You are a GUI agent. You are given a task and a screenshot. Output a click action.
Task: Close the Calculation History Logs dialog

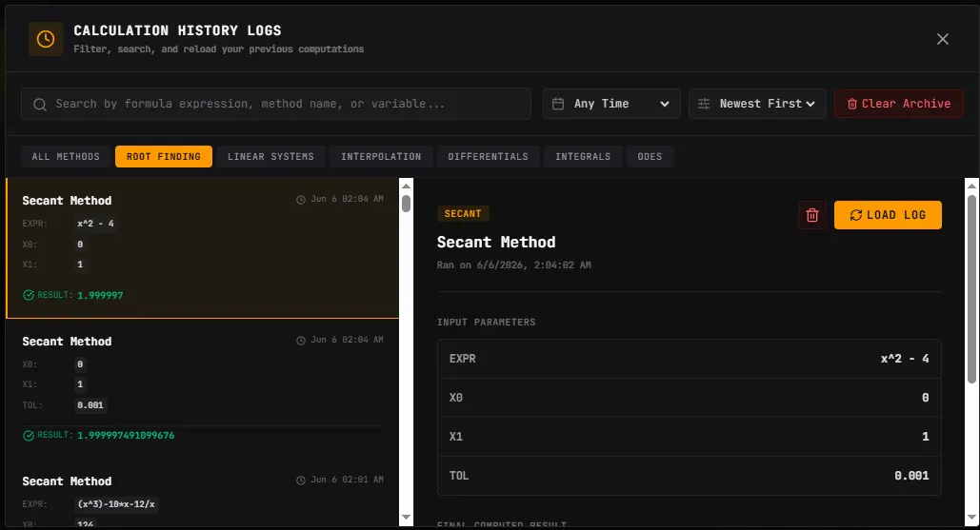(943, 39)
